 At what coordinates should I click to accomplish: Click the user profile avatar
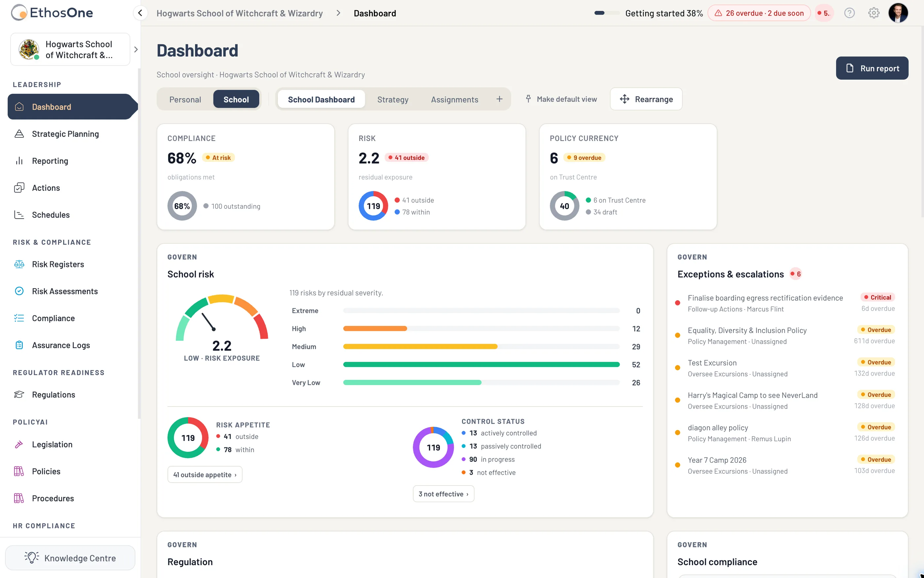coord(898,13)
